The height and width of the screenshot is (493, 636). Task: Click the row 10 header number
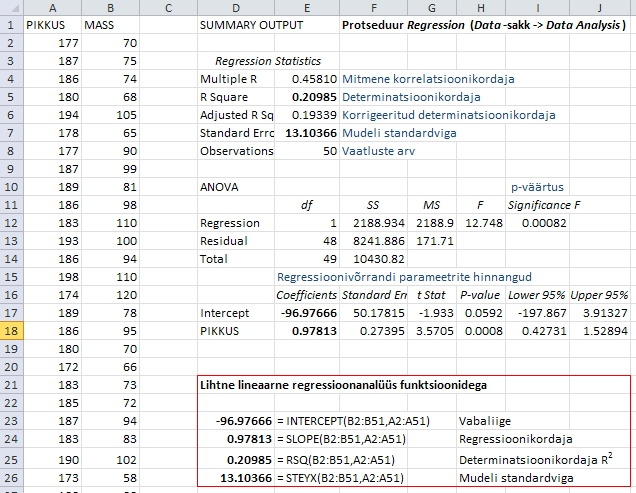point(10,186)
